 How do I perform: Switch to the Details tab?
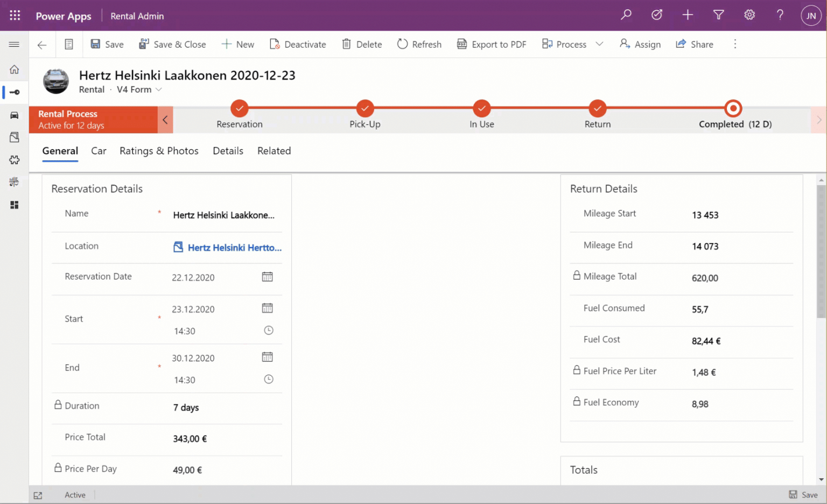pyautogui.click(x=228, y=151)
